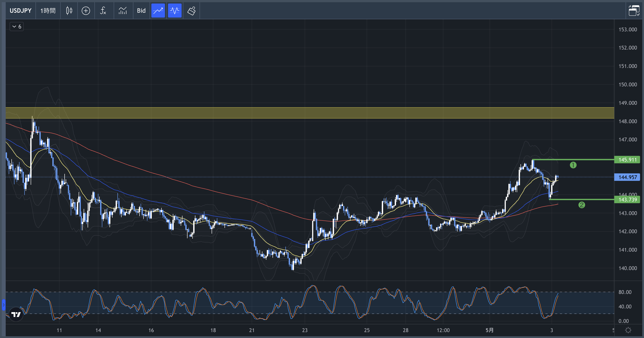644x338 pixels.
Task: Expand the left side panel blue handle
Action: [4, 305]
